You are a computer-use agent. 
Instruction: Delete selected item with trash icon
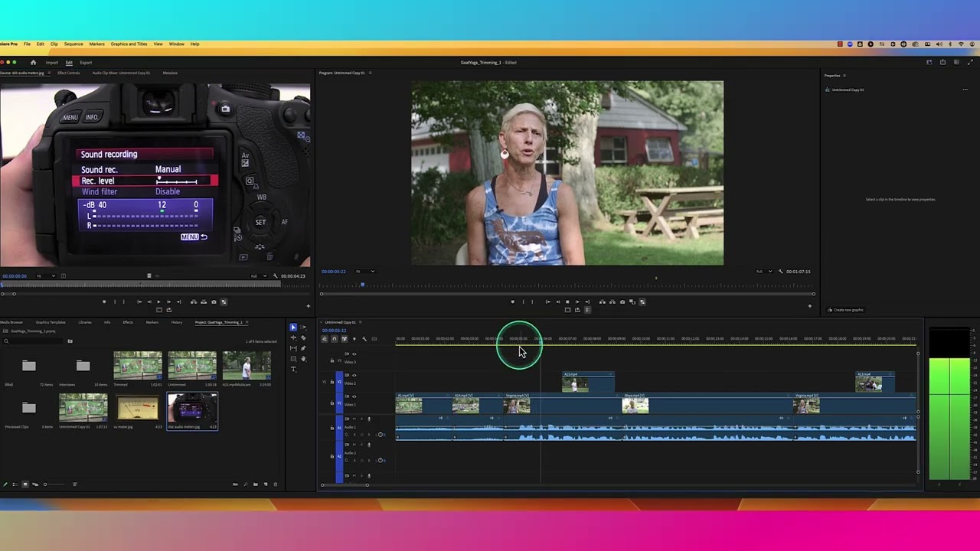point(276,484)
